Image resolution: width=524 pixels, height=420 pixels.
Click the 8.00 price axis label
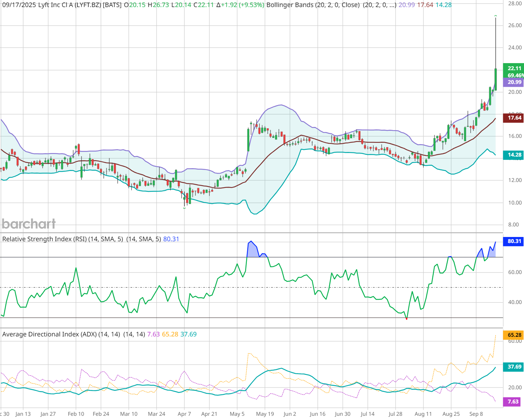pyautogui.click(x=513, y=225)
